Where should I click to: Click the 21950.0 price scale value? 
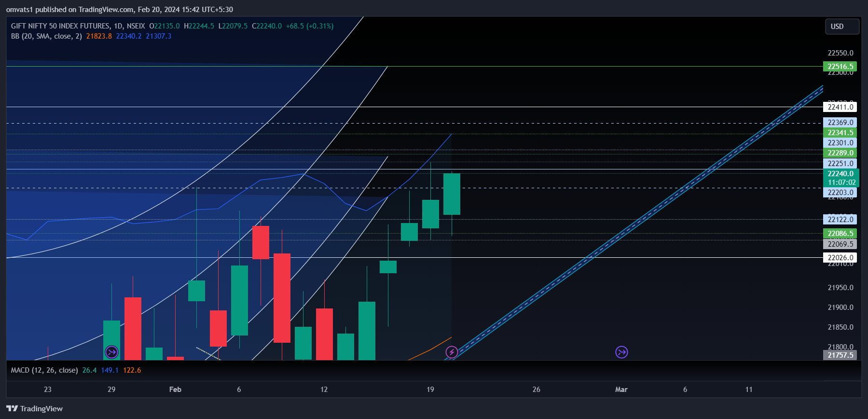pos(840,288)
